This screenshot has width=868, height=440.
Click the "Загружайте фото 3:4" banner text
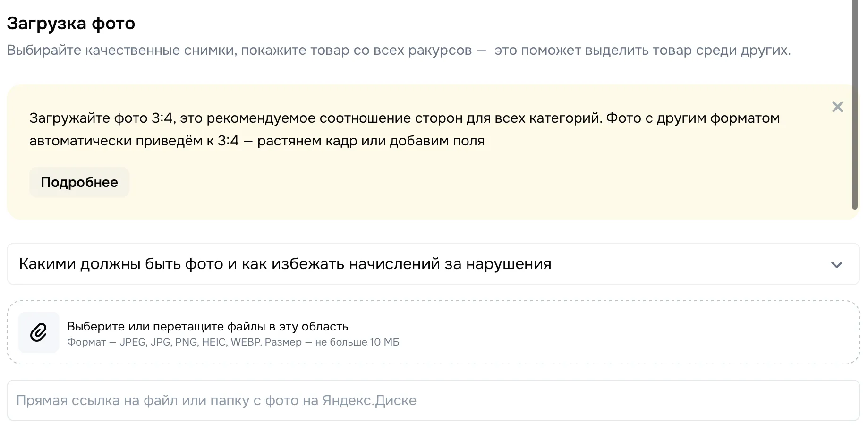point(102,118)
